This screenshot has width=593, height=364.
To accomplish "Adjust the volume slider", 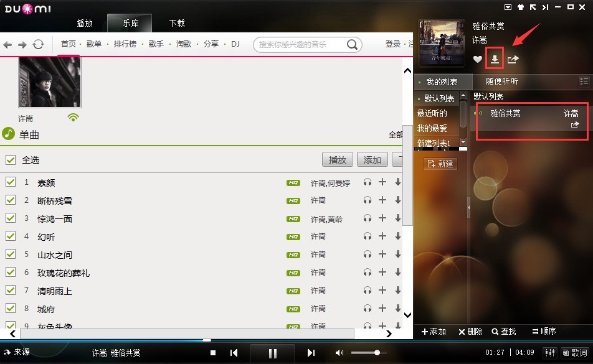I will (369, 353).
